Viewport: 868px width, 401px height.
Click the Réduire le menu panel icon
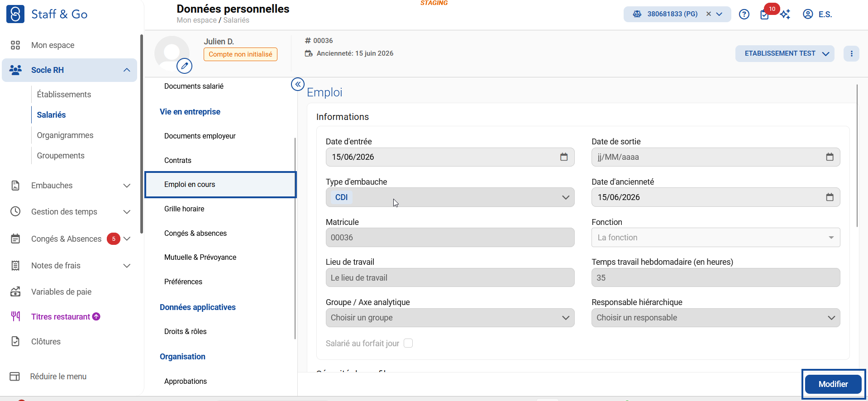tap(15, 377)
